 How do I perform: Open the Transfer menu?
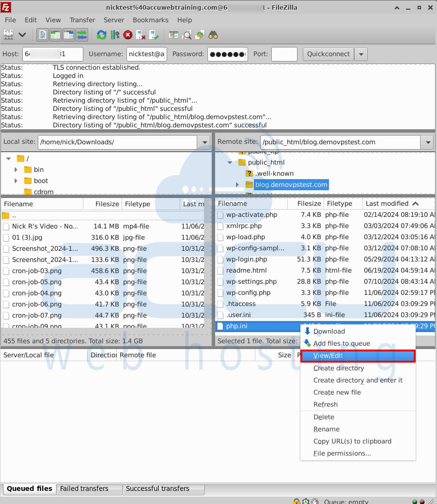coord(82,20)
